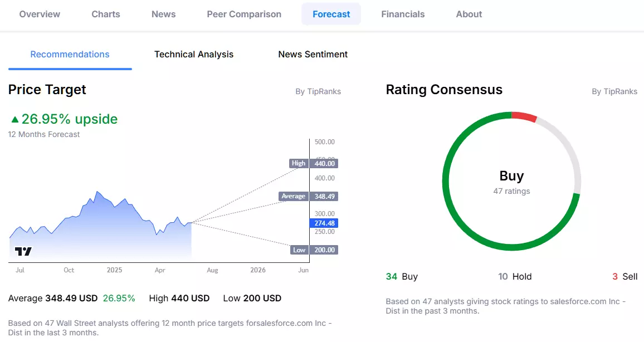
Task: Click By TipRanks link beside Rating Consensus
Action: click(x=614, y=91)
